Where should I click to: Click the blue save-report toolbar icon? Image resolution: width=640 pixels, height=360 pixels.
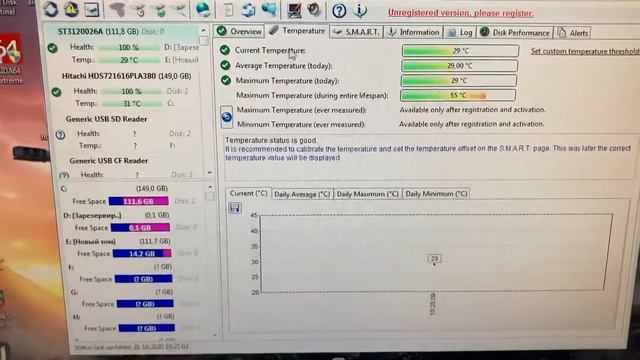point(248,10)
